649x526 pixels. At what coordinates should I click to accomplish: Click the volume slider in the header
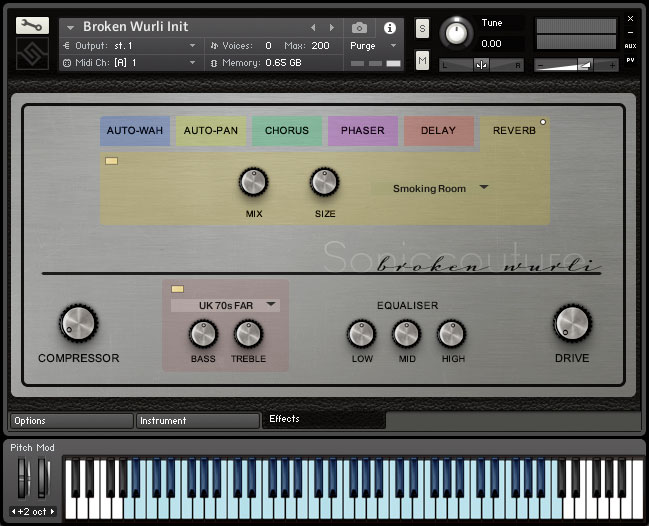pos(576,65)
